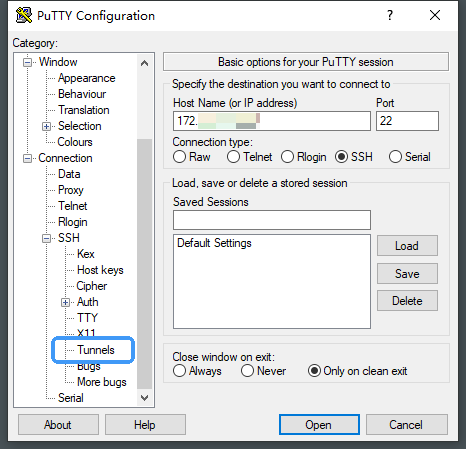
Task: Select Default Settings in session list
Action: 214,243
